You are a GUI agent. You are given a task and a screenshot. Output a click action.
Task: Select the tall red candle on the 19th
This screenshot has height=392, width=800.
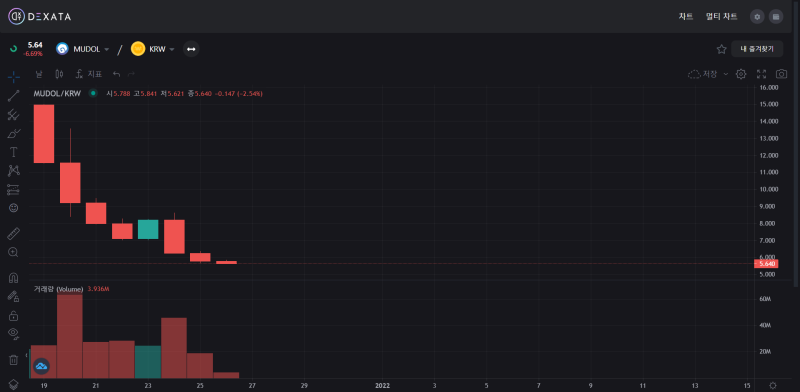44,134
